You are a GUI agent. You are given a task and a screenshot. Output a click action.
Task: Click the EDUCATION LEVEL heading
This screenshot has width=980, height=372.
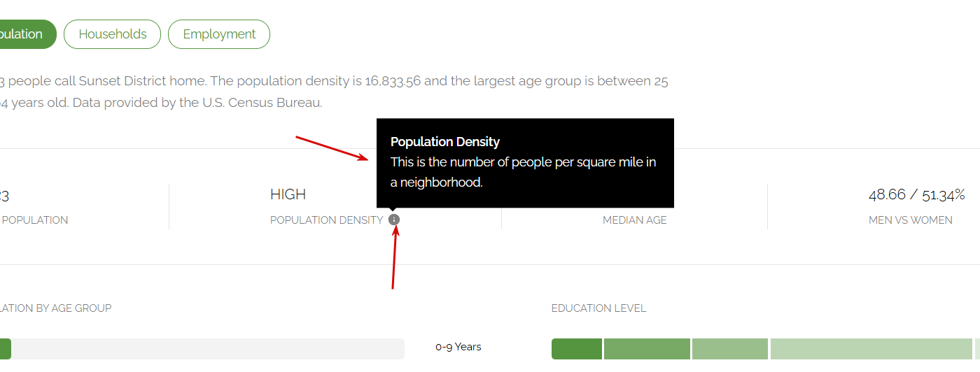(x=598, y=308)
